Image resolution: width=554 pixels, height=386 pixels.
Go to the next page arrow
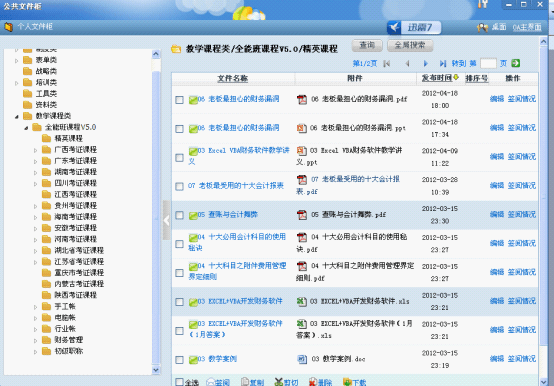coord(425,64)
